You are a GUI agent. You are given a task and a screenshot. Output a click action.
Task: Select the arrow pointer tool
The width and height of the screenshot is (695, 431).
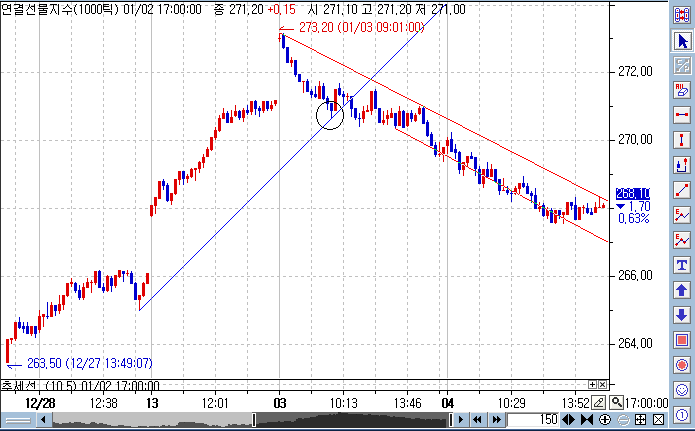point(682,41)
